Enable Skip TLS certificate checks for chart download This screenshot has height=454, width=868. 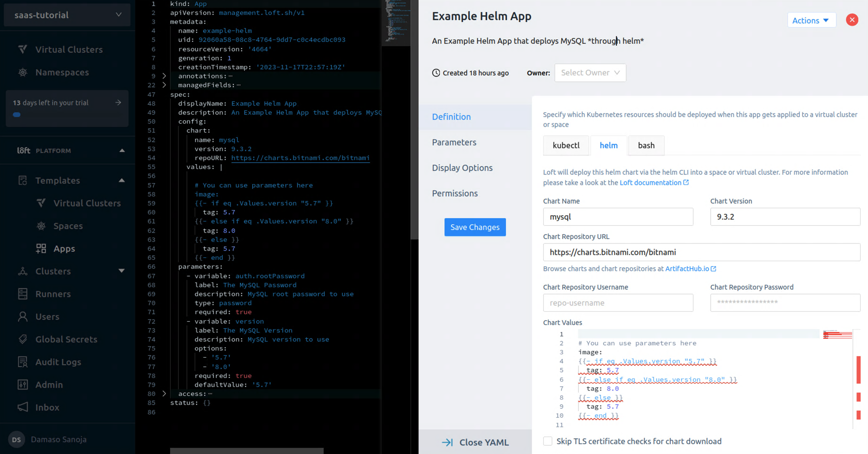tap(548, 441)
